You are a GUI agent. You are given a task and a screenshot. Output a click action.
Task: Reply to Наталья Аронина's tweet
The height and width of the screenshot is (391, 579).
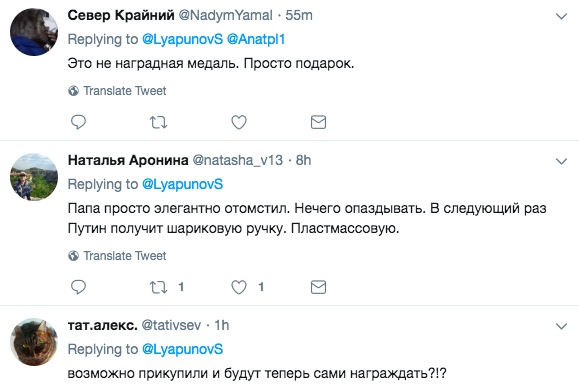(x=78, y=287)
